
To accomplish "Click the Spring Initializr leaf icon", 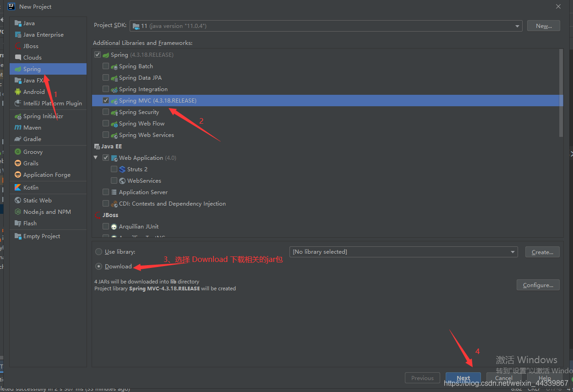I will pos(18,116).
